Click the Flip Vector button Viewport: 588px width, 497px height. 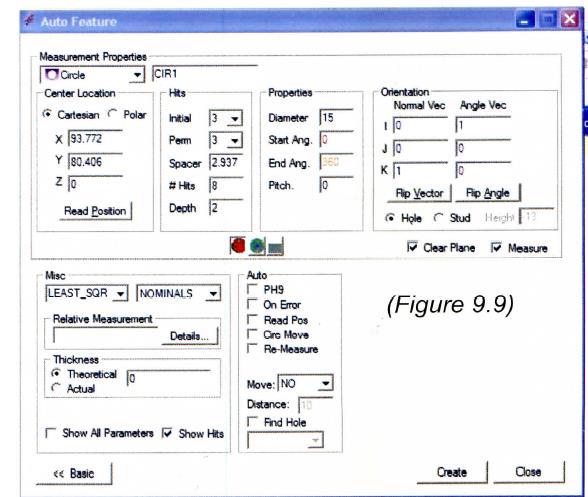(x=419, y=193)
